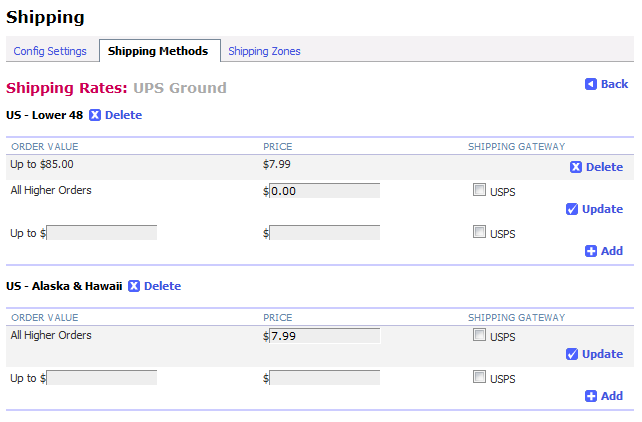Click the Back arrow icon
This screenshot has width=642, height=422.
(590, 84)
